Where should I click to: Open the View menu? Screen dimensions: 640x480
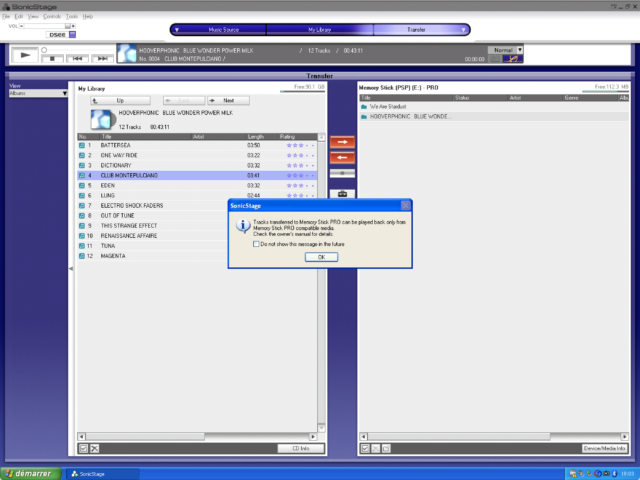[33, 16]
